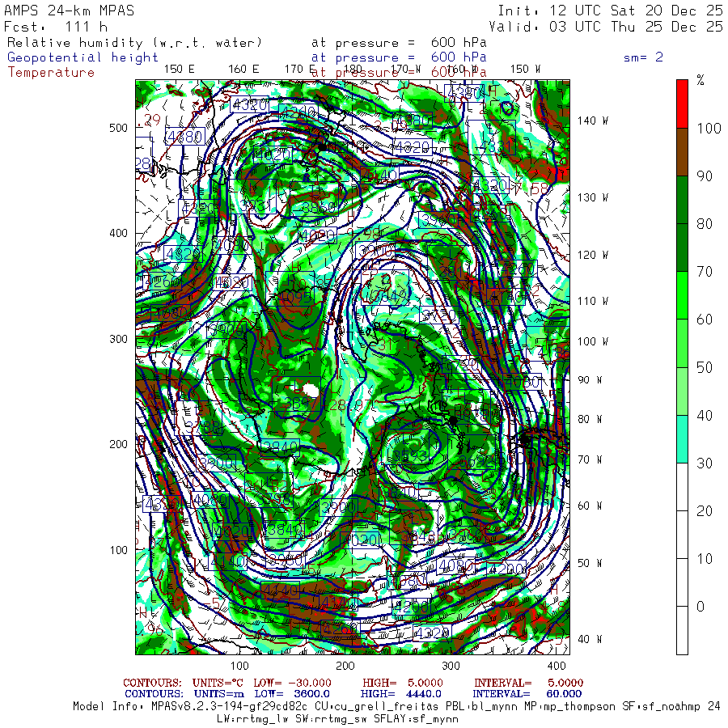Select the "140 W" longitude label

(592, 121)
